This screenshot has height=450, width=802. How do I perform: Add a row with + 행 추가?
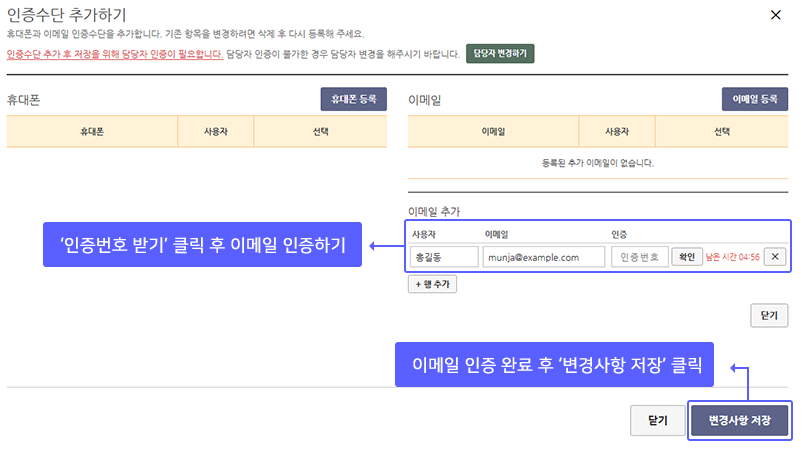click(x=432, y=284)
